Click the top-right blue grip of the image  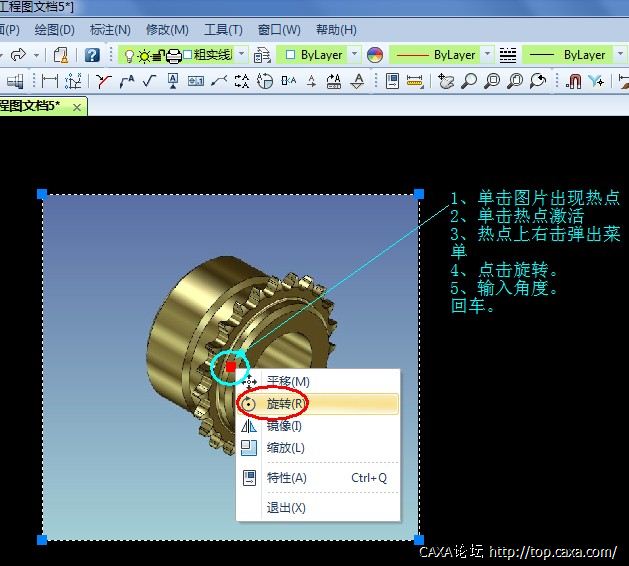click(x=419, y=194)
